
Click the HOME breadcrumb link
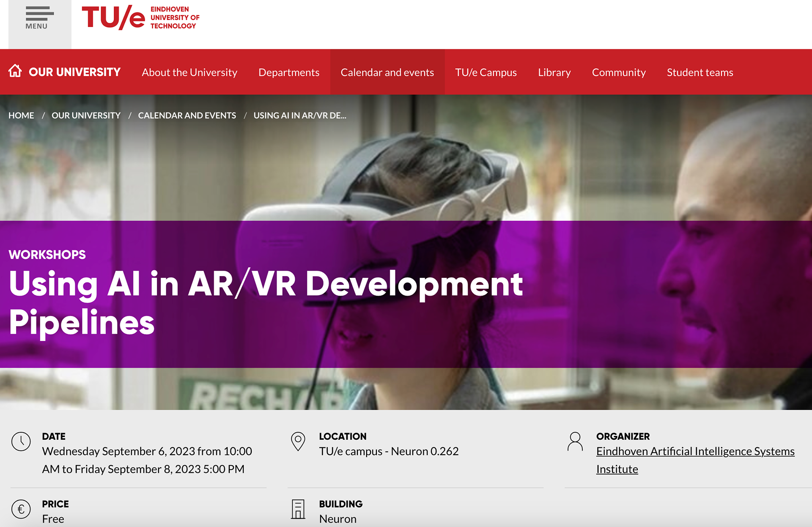pyautogui.click(x=21, y=115)
